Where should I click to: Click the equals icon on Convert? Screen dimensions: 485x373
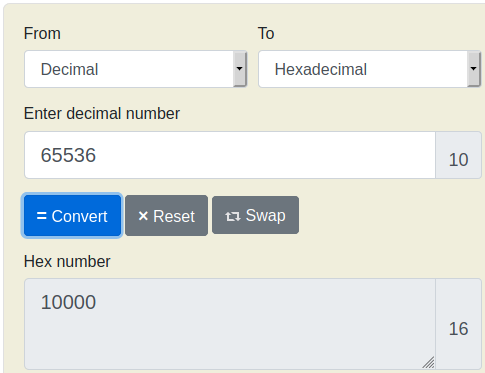pos(42,216)
